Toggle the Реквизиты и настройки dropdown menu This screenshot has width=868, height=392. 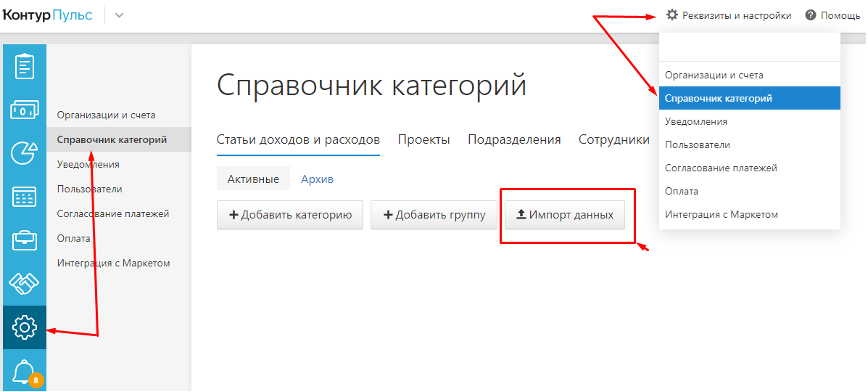[x=729, y=15]
